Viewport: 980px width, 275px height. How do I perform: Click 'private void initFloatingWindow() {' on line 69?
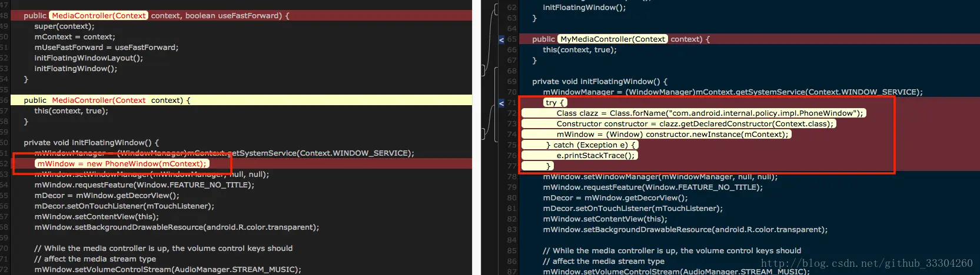600,82
